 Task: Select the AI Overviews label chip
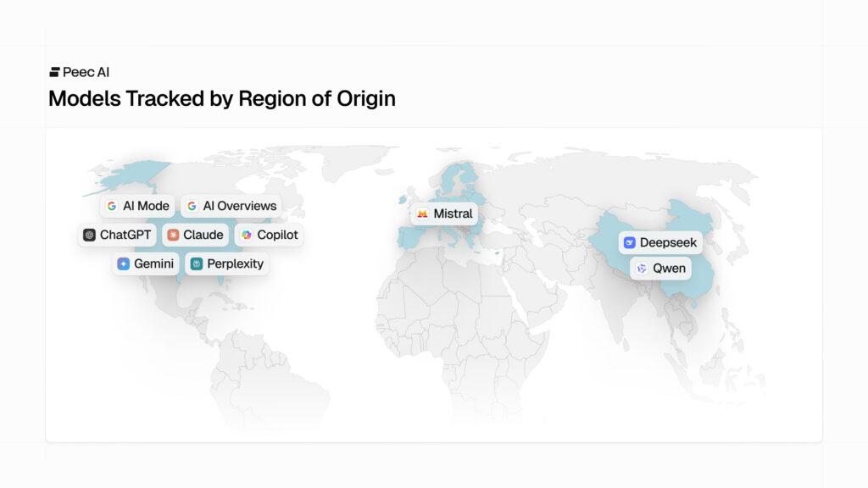(231, 206)
